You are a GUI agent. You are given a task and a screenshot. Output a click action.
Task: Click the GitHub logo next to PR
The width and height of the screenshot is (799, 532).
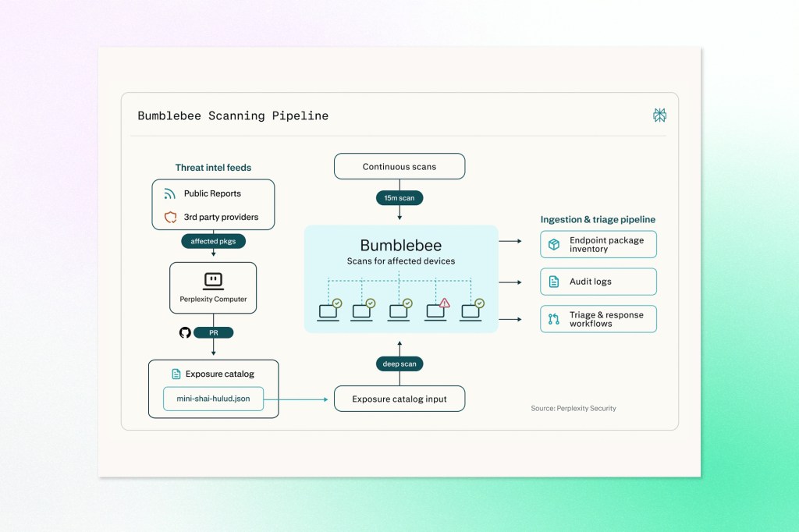pos(185,333)
